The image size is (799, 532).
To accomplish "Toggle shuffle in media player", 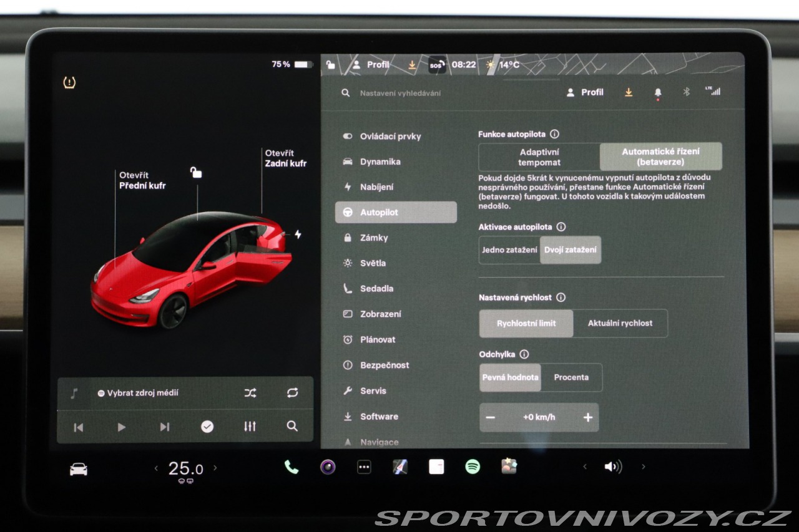I will pyautogui.click(x=250, y=393).
